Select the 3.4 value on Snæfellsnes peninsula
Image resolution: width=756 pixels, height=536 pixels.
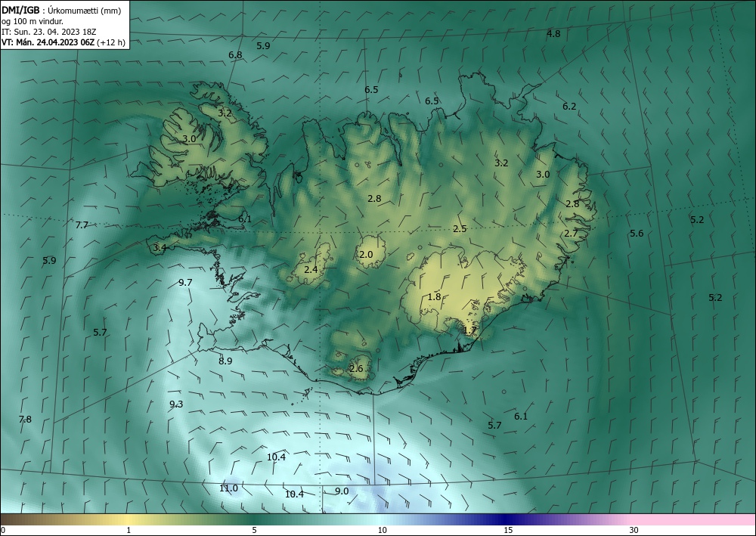point(160,248)
